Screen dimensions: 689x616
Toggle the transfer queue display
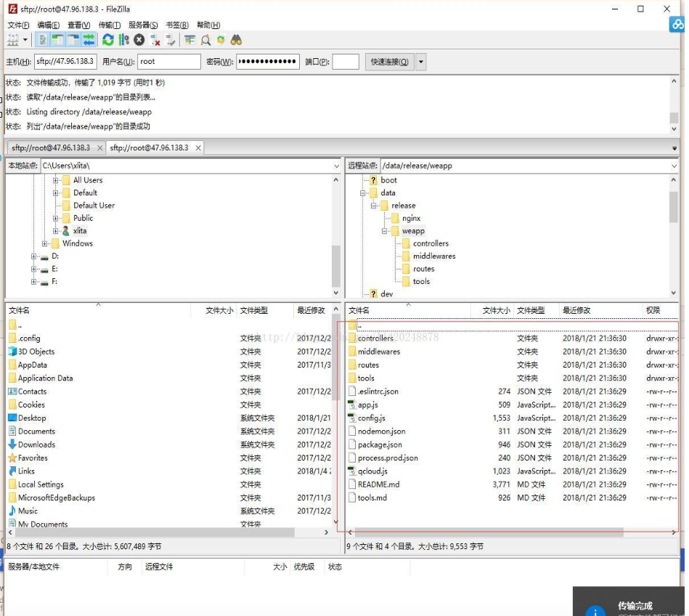(89, 41)
